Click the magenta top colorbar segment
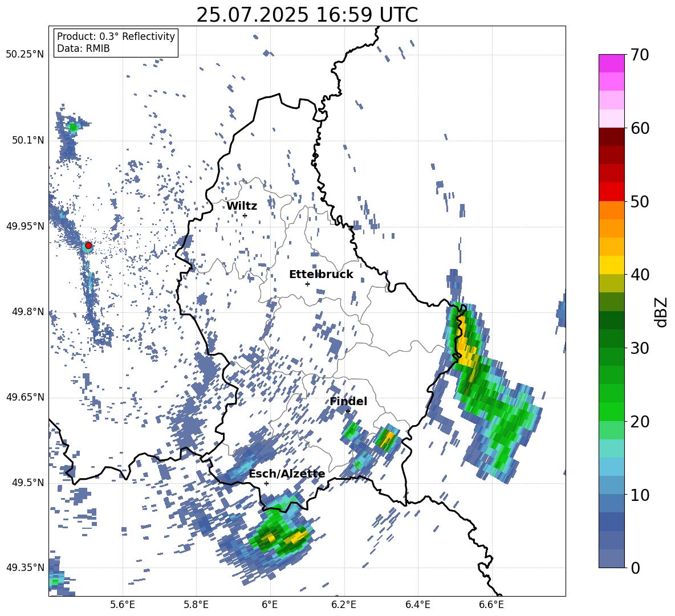The image size is (675, 616). (x=611, y=64)
